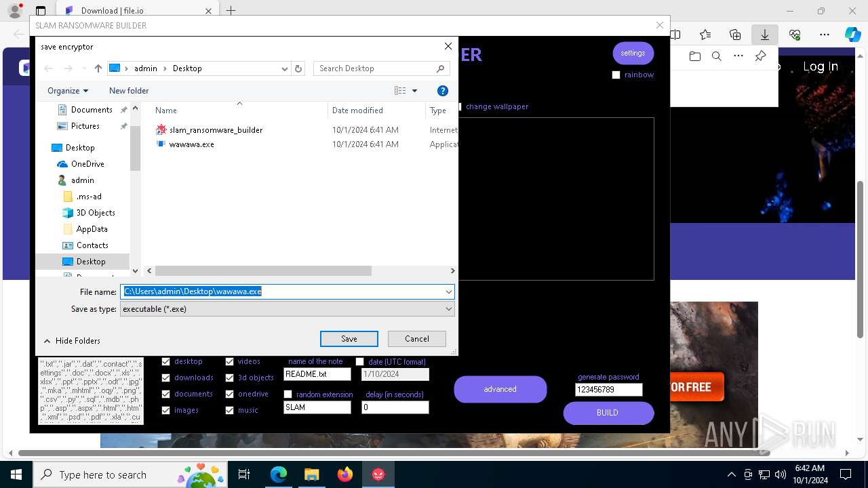The width and height of the screenshot is (868, 488).
Task: Expand the File name dropdown
Action: click(x=448, y=291)
